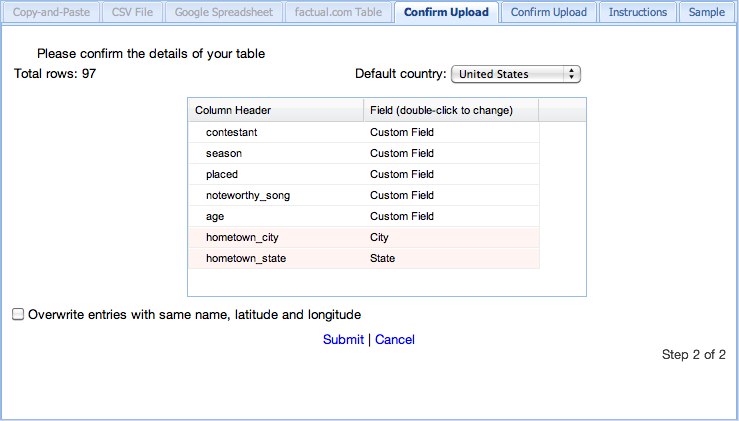This screenshot has height=421, width=739.
Task: Open the Copy-and-Paste tab
Action: click(51, 12)
